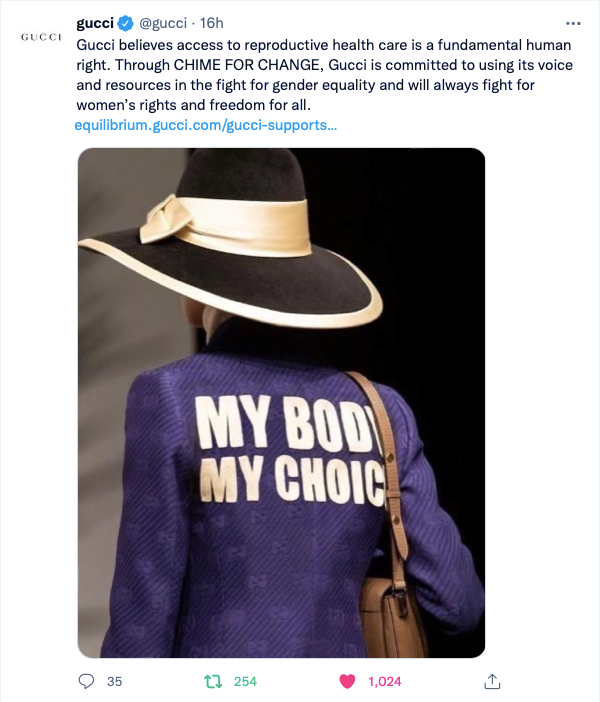Image resolution: width=600 pixels, height=702 pixels.
Task: Click the blue verified badge
Action: pos(126,23)
